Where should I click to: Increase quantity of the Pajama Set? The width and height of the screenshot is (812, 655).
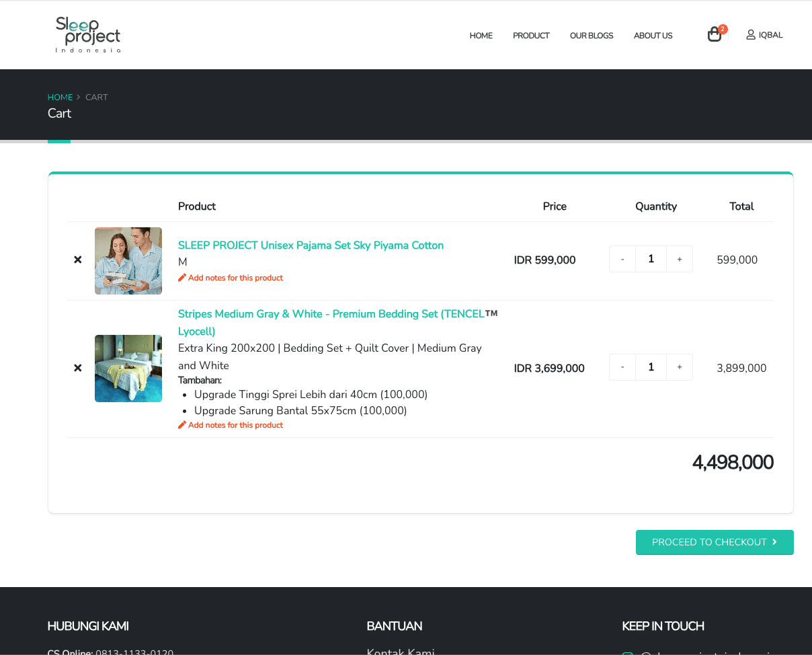click(x=680, y=259)
